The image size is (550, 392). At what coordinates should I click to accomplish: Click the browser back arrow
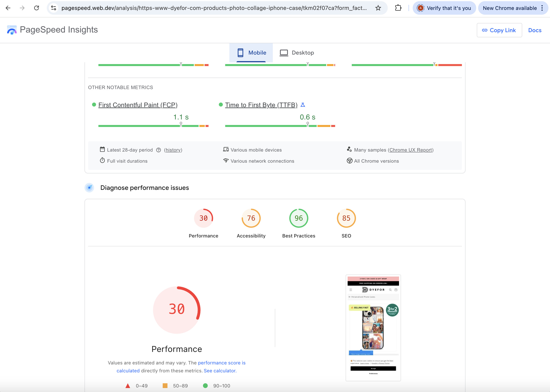pyautogui.click(x=8, y=8)
